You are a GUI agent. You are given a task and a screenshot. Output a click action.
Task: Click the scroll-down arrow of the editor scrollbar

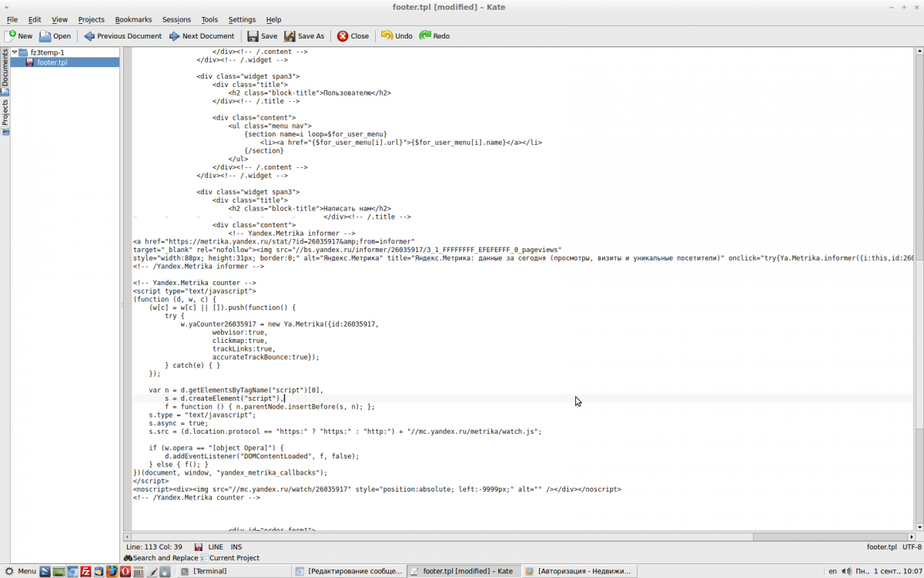[x=918, y=526]
